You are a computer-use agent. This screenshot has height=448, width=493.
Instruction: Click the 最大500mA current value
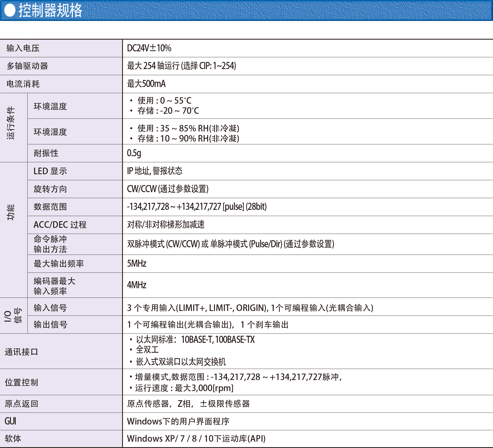click(146, 84)
